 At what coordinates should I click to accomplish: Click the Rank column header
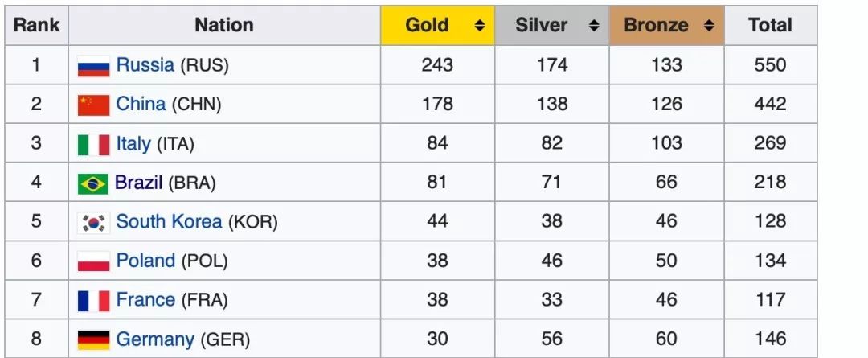coord(36,26)
